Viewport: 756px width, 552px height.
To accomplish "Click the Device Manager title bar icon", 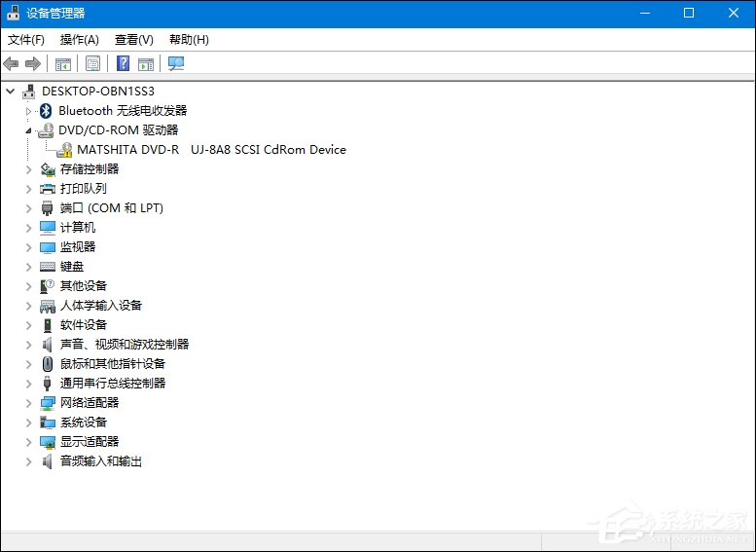I will [13, 13].
